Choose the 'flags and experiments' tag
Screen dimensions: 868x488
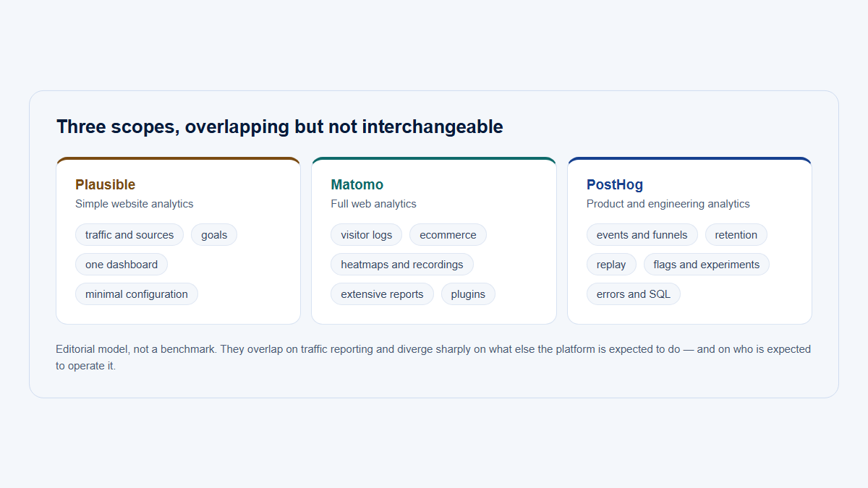click(x=707, y=265)
